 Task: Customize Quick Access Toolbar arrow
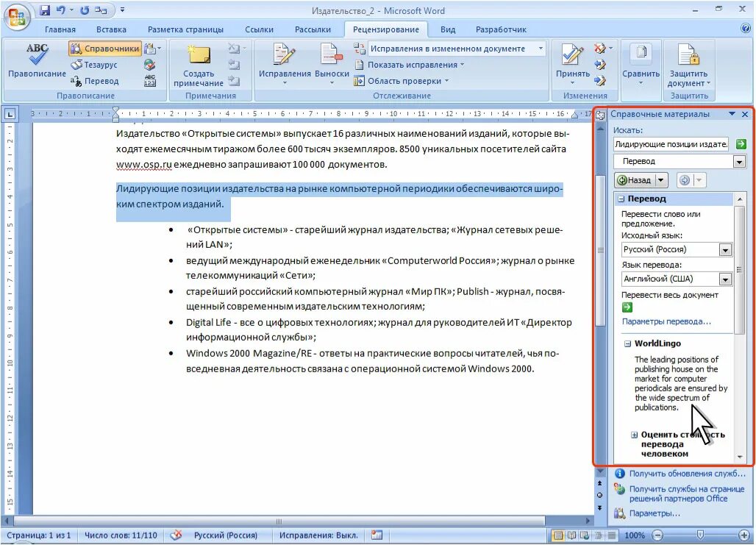coord(122,10)
